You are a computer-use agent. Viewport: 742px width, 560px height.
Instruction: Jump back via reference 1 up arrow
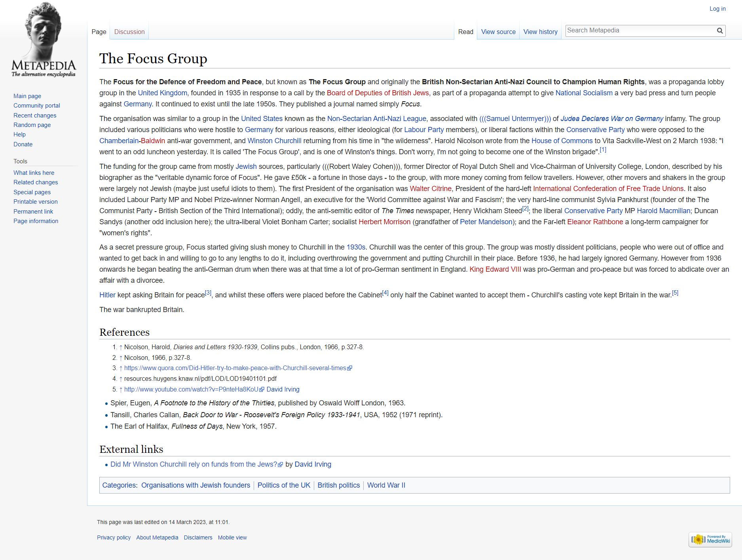tap(121, 347)
